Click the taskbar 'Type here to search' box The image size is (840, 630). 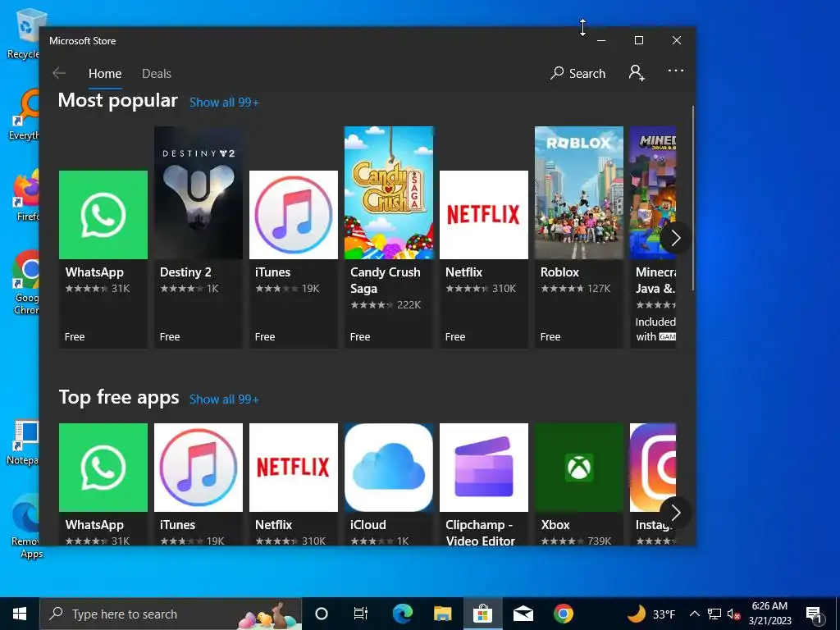pos(171,614)
